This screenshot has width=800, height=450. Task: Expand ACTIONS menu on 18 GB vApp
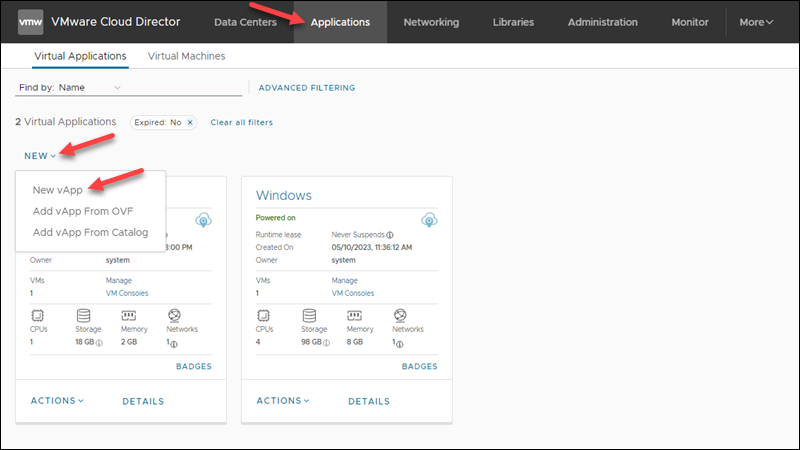click(x=57, y=401)
